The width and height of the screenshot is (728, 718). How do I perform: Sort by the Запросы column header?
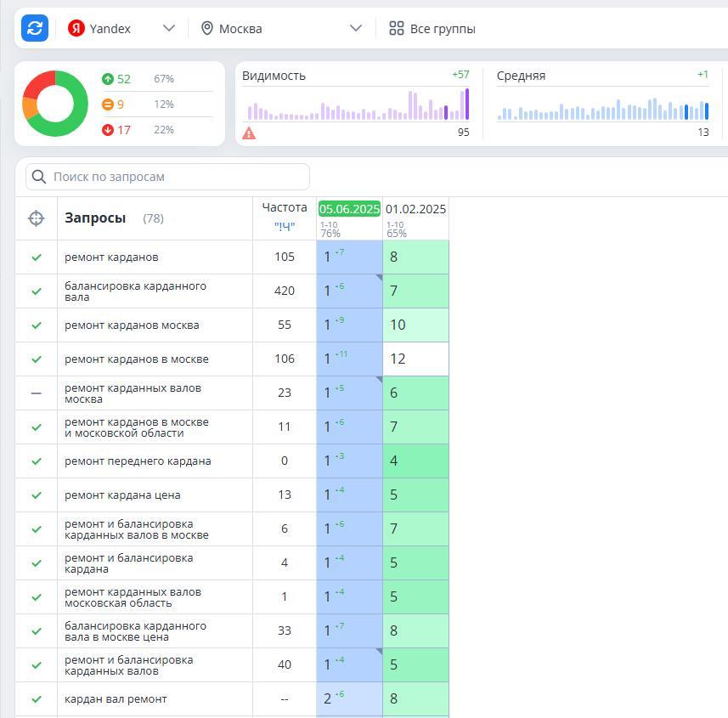tap(95, 218)
